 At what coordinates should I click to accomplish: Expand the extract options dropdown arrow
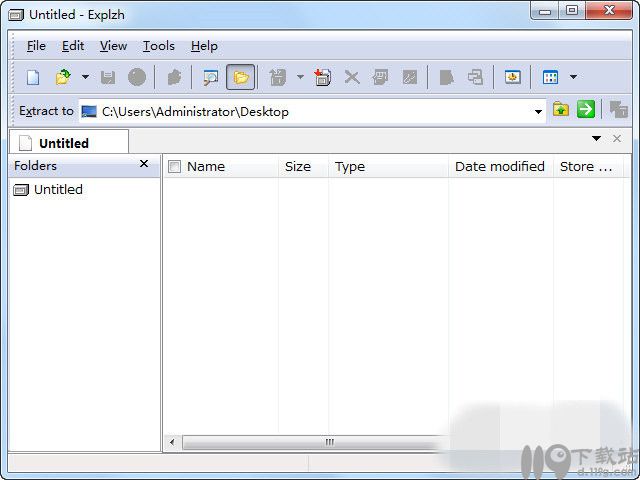300,77
